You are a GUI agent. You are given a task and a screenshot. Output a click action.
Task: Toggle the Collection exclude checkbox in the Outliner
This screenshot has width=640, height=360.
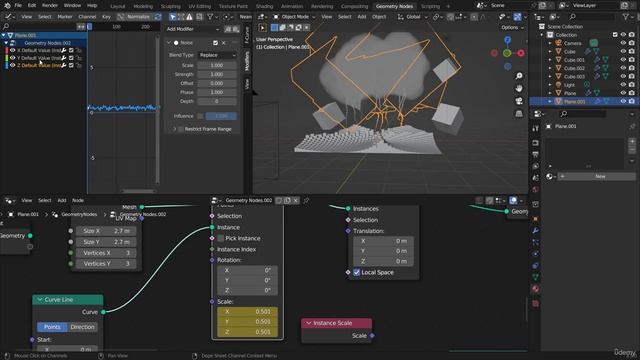(x=615, y=35)
